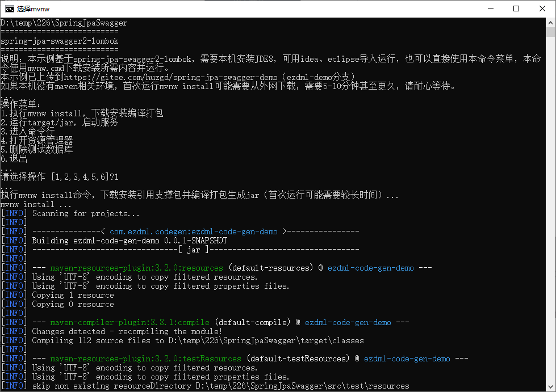Click menu option 3 进入命令行
The width and height of the screenshot is (556, 392).
[x=28, y=132]
